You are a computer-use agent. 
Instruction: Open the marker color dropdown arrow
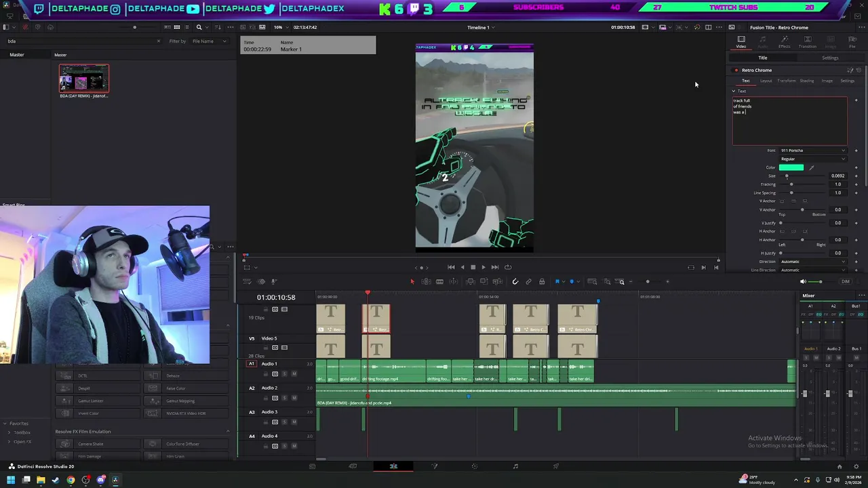(x=578, y=281)
